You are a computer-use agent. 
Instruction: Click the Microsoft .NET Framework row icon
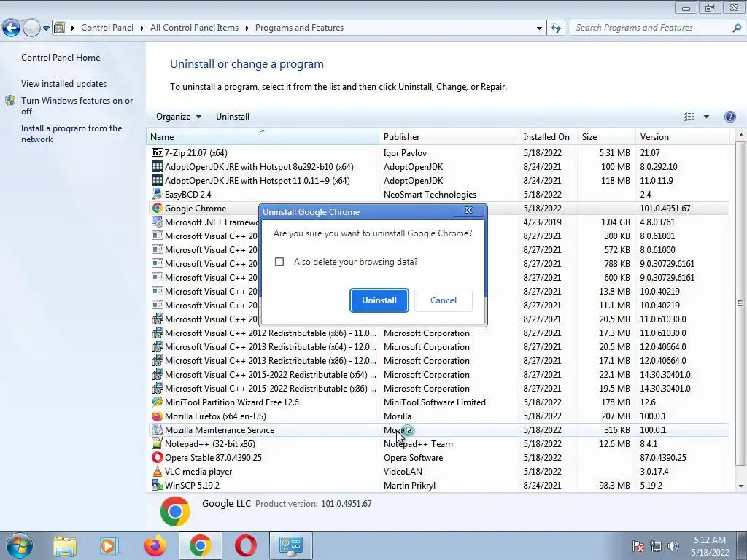point(158,222)
